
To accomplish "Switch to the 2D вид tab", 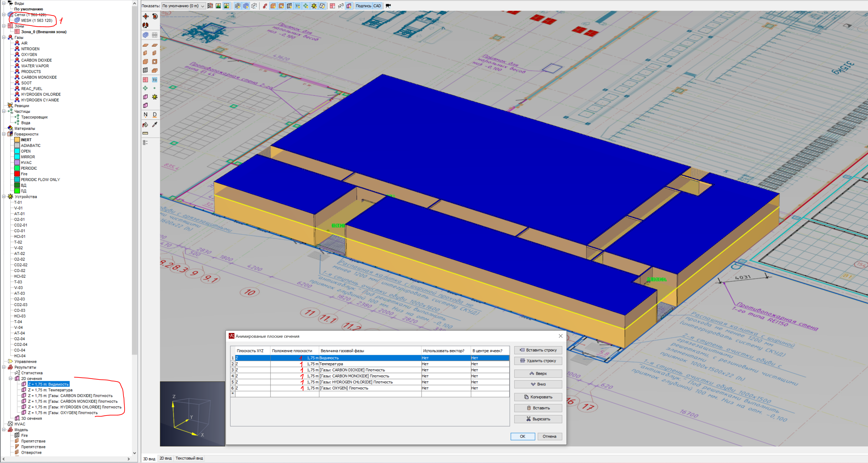I will coord(165,458).
